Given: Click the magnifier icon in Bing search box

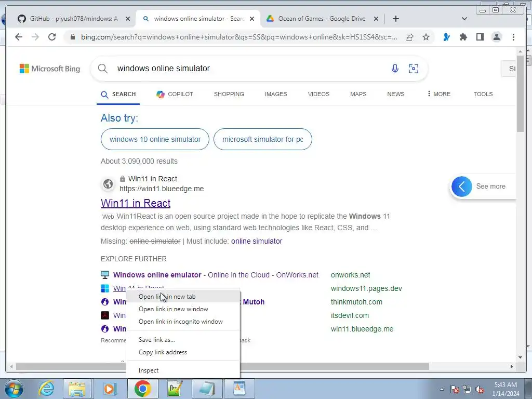Looking at the screenshot, I should pyautogui.click(x=103, y=69).
